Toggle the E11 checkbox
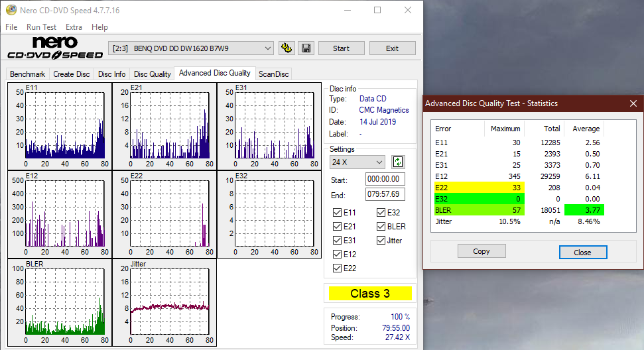Viewport: 644px width, 350px height. pyautogui.click(x=337, y=213)
